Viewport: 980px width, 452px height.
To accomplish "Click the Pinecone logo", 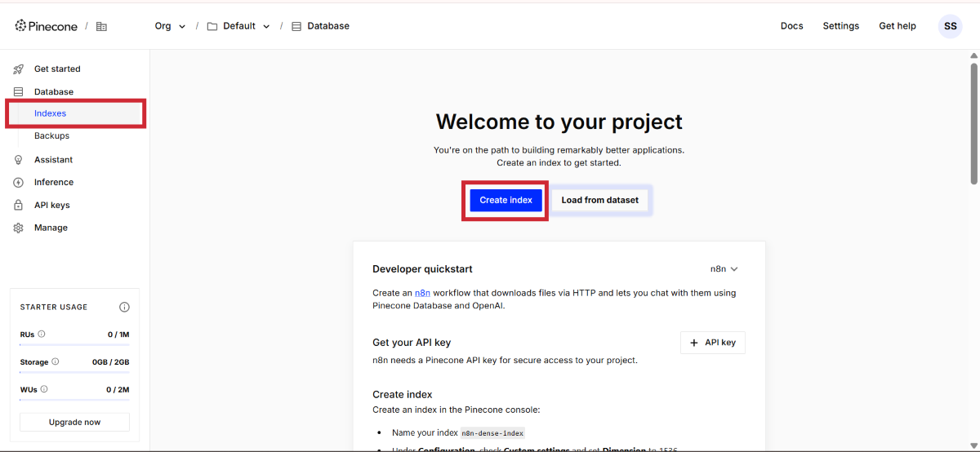I will tap(47, 26).
